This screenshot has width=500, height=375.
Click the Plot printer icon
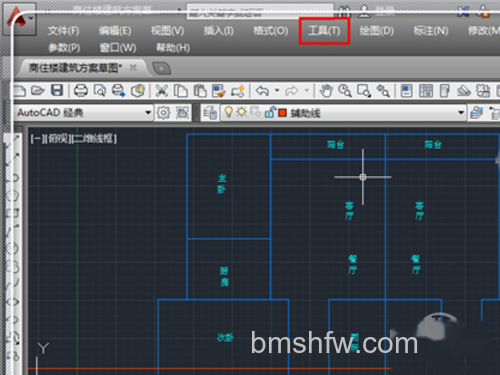(x=81, y=90)
